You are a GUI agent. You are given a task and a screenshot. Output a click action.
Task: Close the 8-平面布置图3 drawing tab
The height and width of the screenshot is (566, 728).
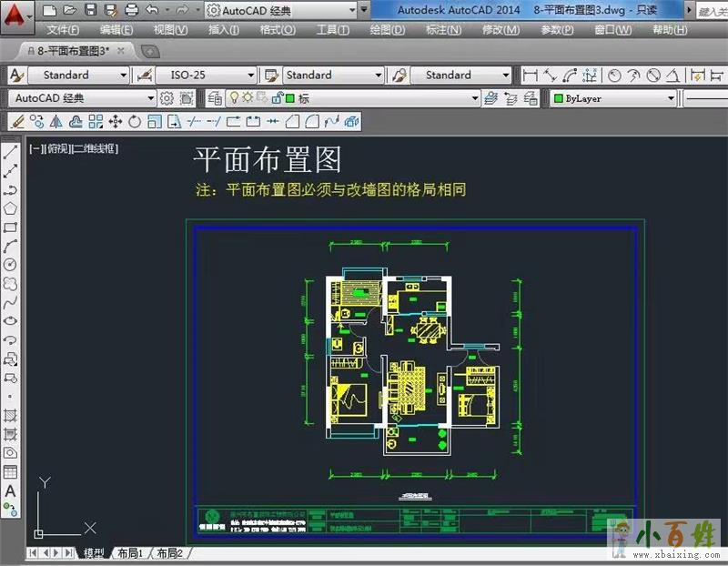(121, 51)
